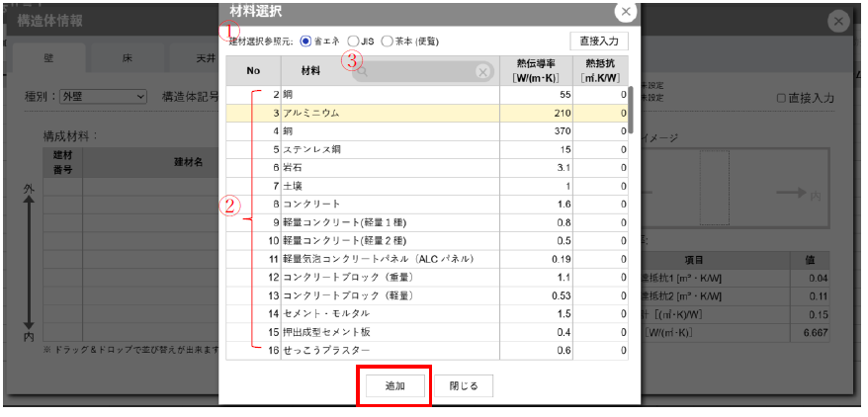
Task: Click the magnifier icon in material search
Action: 362,72
